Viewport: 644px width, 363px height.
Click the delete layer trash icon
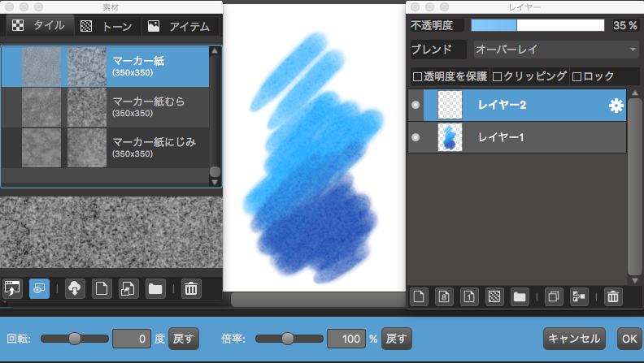click(x=613, y=296)
